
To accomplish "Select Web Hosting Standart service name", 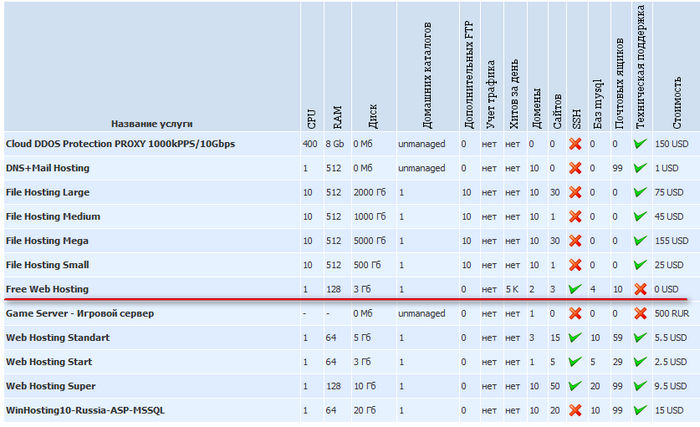I will click(x=58, y=338).
